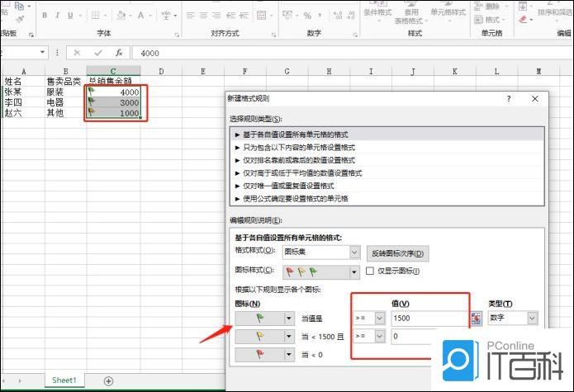Click the cell borders icon
This screenshot has height=392, width=574.
click(95, 16)
